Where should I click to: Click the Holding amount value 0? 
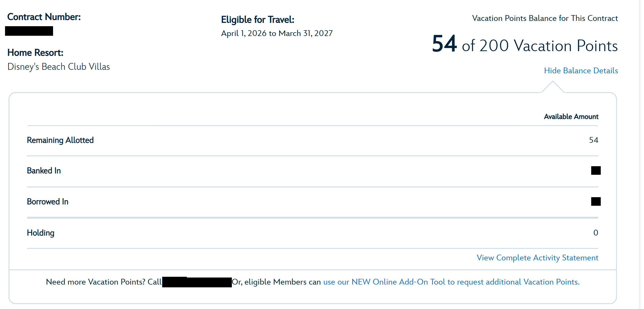pyautogui.click(x=595, y=233)
